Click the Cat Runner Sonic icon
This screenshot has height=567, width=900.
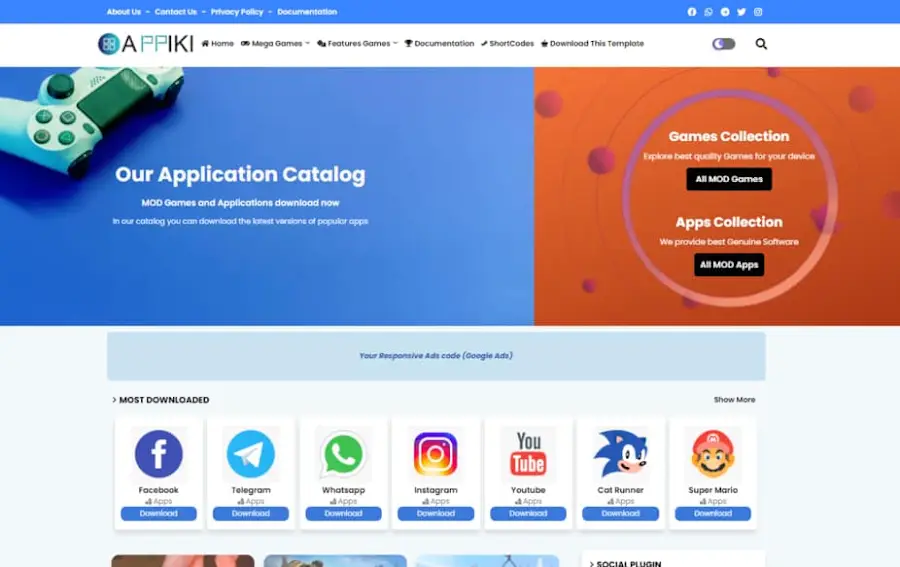(x=620, y=453)
